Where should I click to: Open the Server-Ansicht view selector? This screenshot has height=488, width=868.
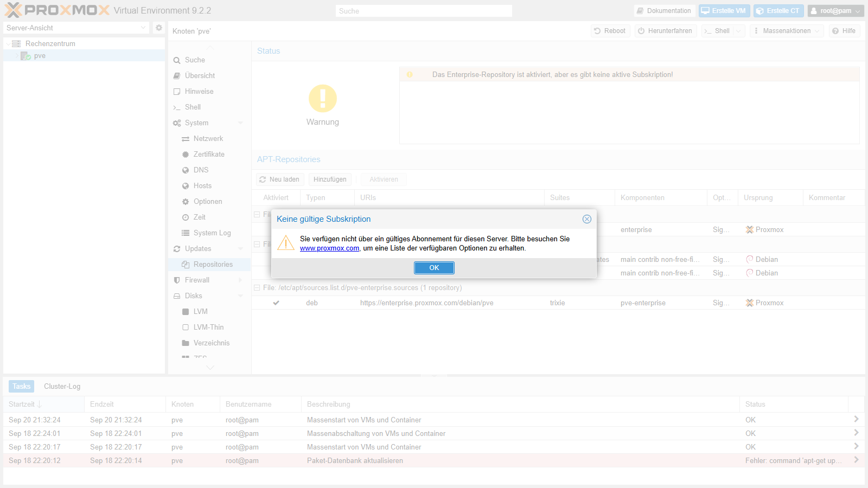point(76,28)
